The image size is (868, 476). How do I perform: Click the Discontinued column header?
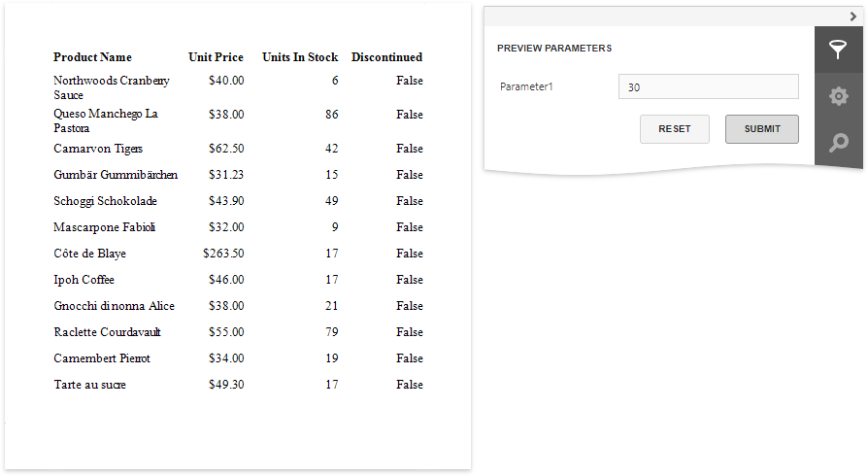click(x=386, y=57)
